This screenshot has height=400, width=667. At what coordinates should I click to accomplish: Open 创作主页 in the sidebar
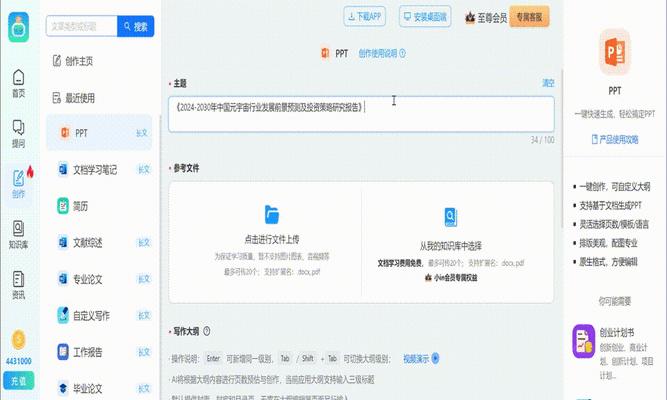(73, 61)
